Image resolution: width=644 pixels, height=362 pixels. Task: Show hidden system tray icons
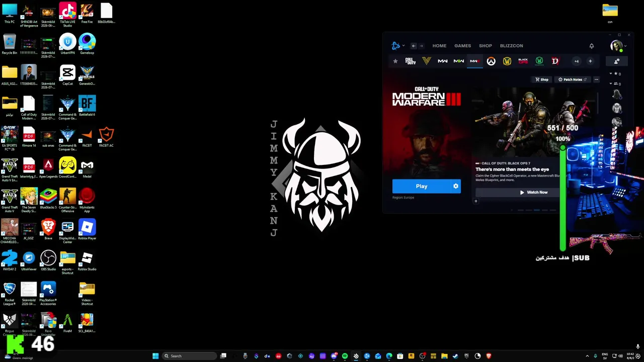(x=587, y=356)
